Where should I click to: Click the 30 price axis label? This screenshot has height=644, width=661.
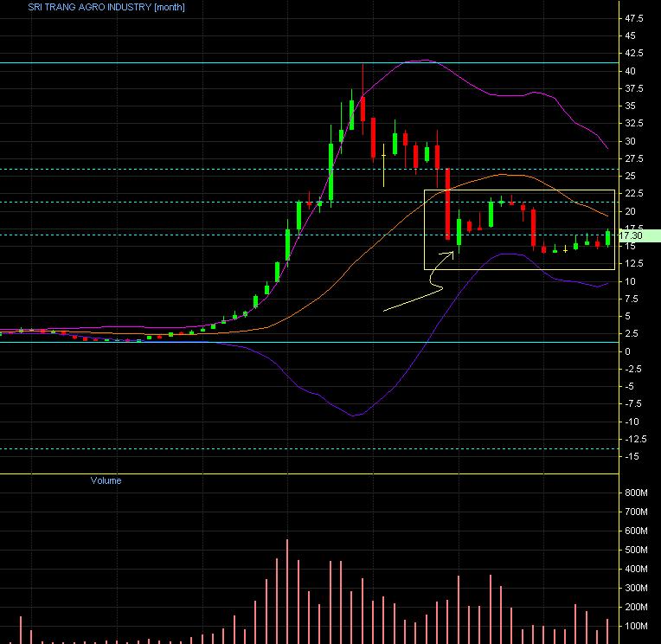[x=630, y=141]
